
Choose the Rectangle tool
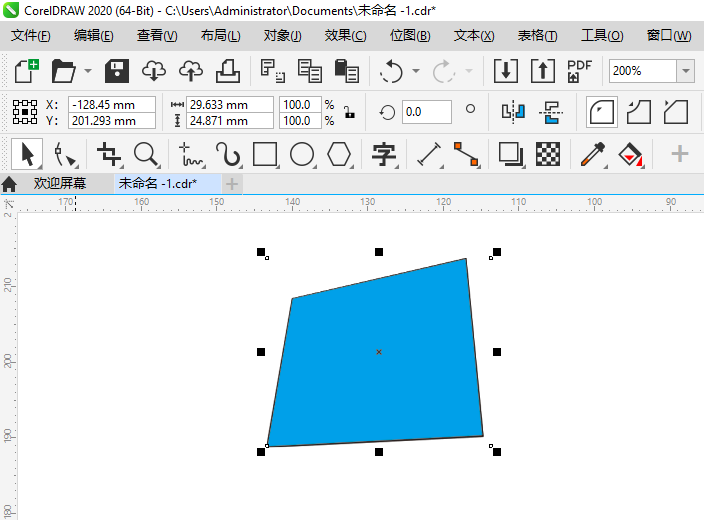pos(265,154)
